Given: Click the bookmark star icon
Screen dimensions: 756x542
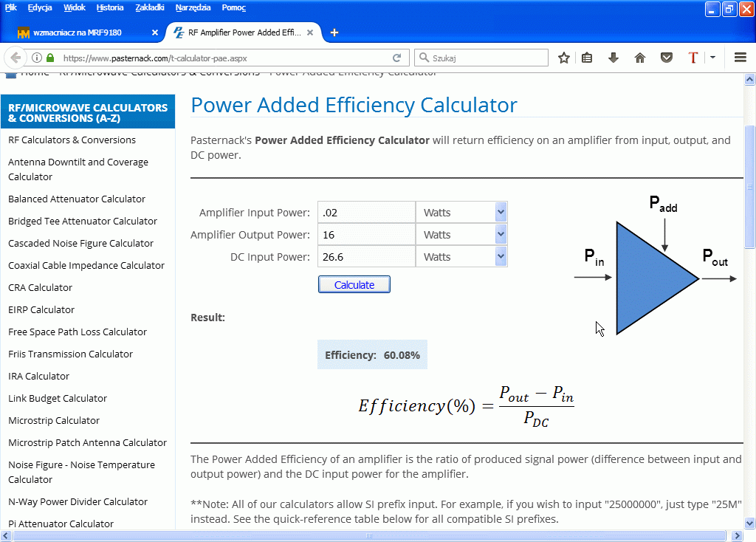Looking at the screenshot, I should pyautogui.click(x=564, y=58).
